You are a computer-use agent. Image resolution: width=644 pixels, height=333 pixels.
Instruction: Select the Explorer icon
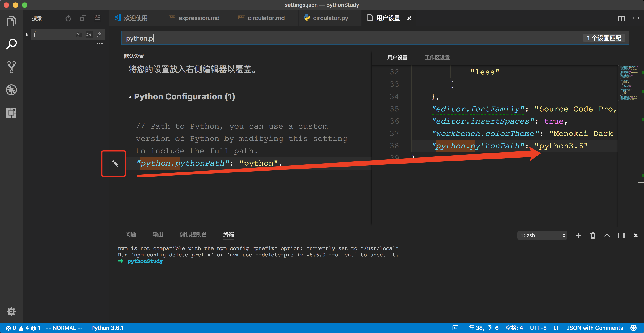[11, 21]
